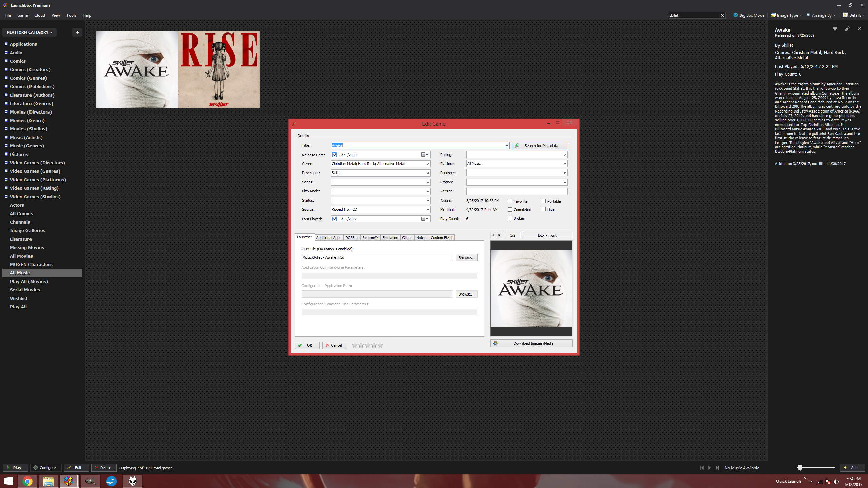Open the Platform Category selector
Viewport: 868px width, 488px height.
click(29, 32)
